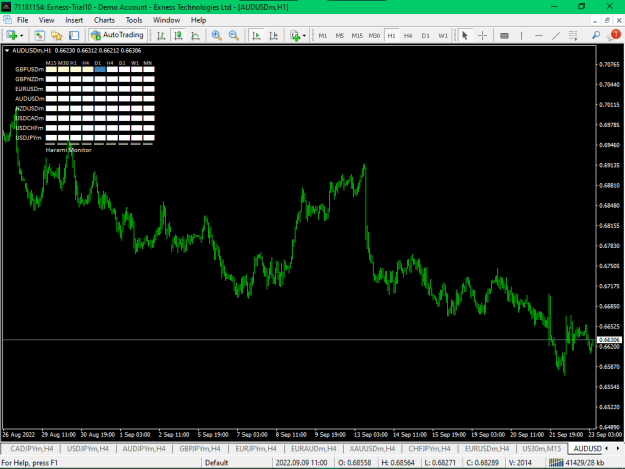Switch to the XAUUSDm,H4 chart tab
The height and width of the screenshot is (469, 625).
[x=372, y=449]
